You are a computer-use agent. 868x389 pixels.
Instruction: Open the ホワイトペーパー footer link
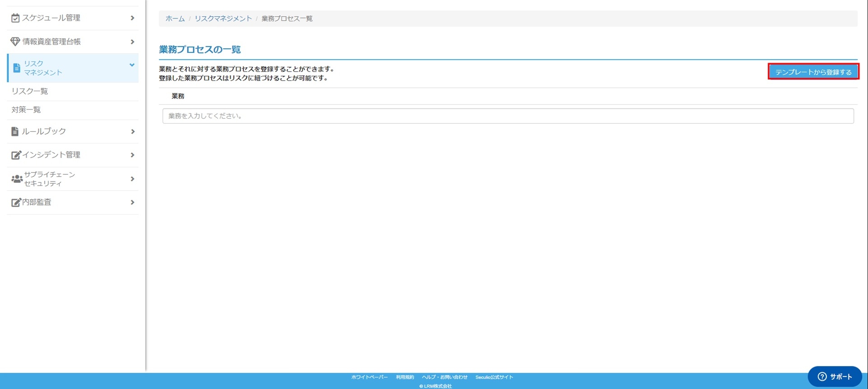369,377
